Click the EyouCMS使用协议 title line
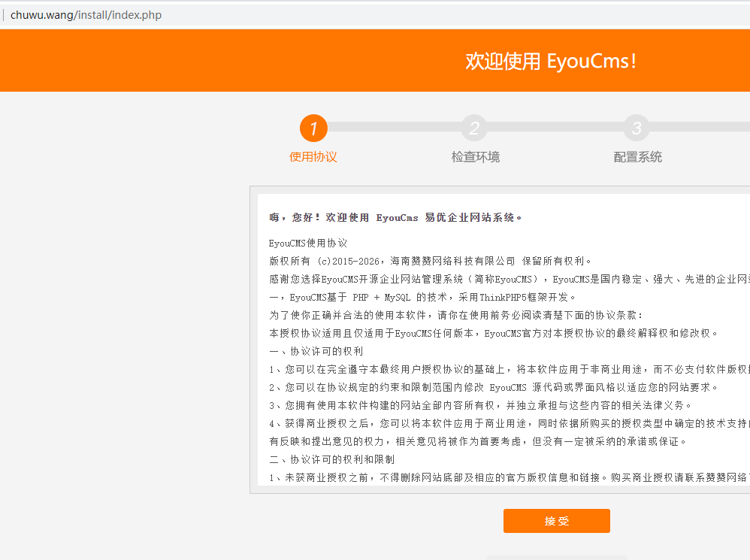Viewport: 750px width, 560px height. pyautogui.click(x=308, y=243)
